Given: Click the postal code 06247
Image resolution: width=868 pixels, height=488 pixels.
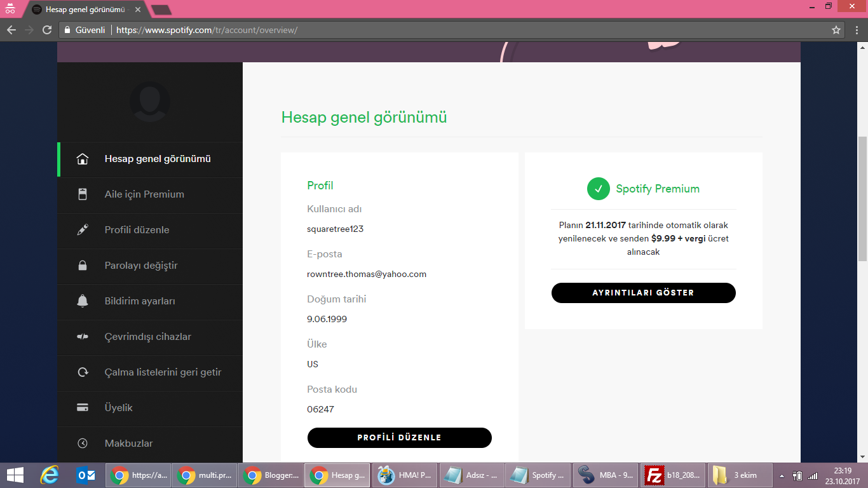Looking at the screenshot, I should tap(320, 409).
